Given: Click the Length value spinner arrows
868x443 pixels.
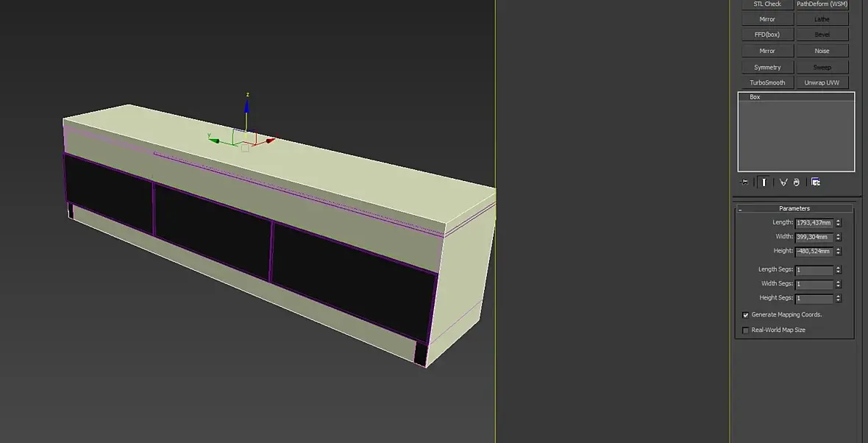Looking at the screenshot, I should [x=838, y=223].
